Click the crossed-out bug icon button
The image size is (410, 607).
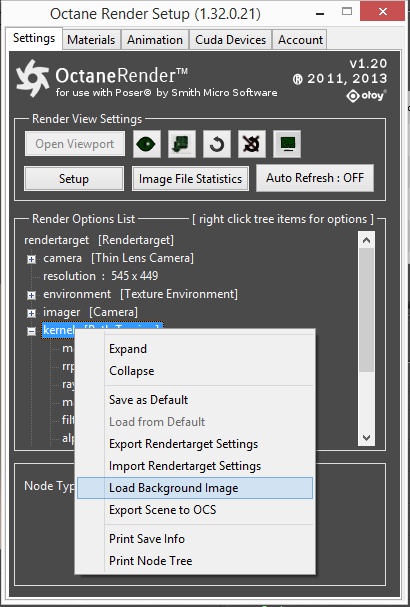(252, 144)
